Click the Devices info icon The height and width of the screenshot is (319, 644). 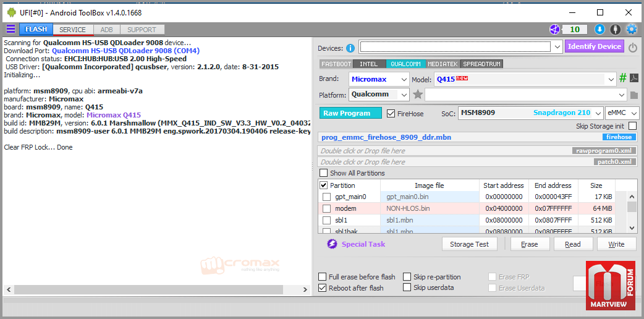point(350,48)
